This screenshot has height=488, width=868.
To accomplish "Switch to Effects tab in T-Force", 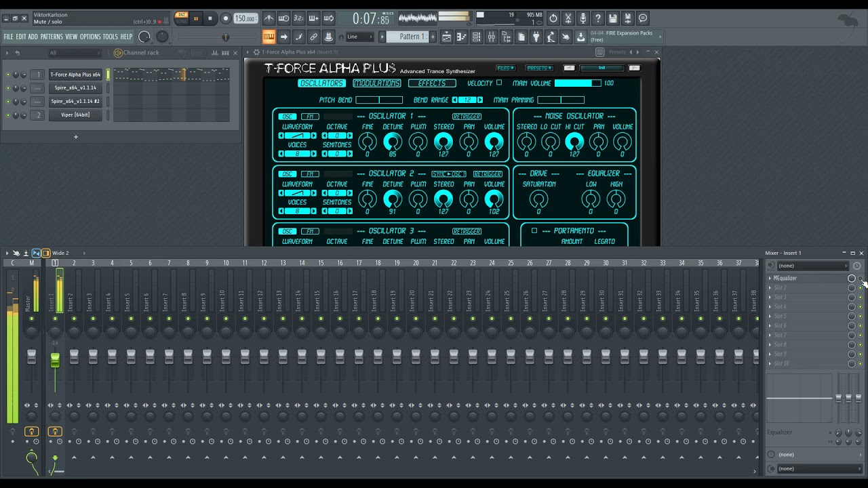I will pyautogui.click(x=432, y=83).
